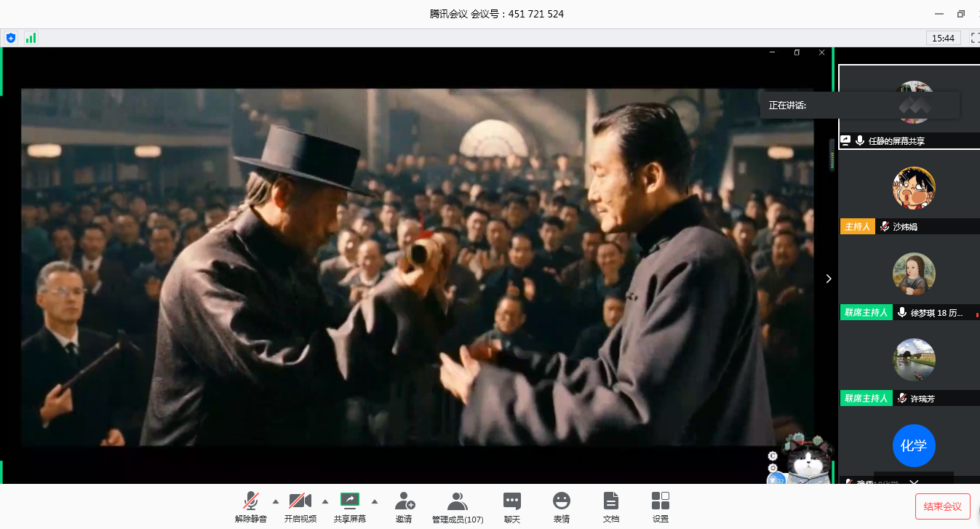
Task: Click the red 结束会议 end meeting button
Action: (942, 506)
